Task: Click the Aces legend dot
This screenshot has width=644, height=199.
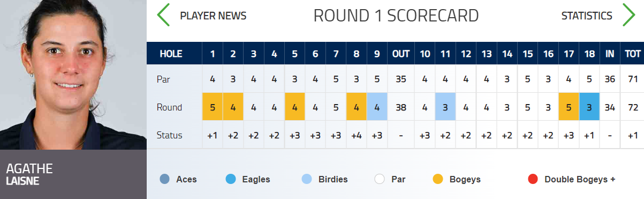Action: click(165, 179)
